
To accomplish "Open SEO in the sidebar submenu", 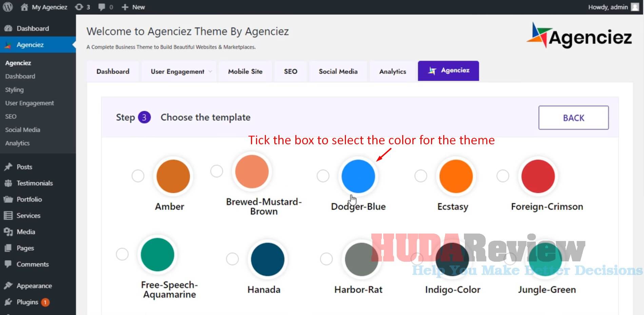I will [x=11, y=116].
